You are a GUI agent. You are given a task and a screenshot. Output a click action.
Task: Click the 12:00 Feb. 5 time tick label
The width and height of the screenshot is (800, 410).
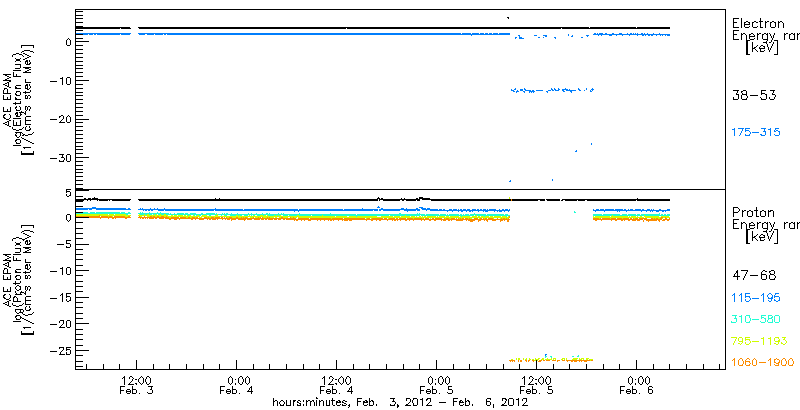536,386
